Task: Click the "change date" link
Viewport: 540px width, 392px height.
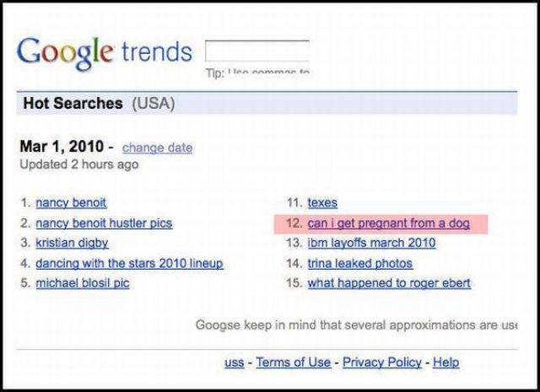Action: tap(157, 148)
